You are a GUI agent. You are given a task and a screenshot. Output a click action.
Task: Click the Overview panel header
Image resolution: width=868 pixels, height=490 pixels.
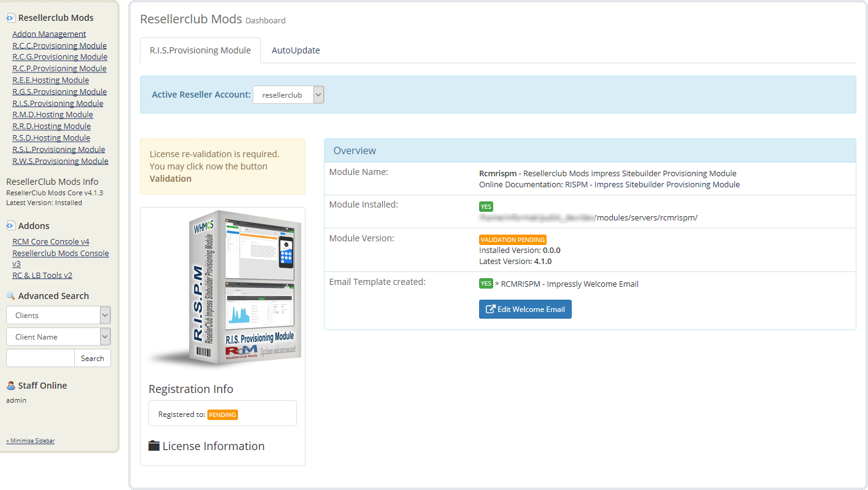[x=590, y=150]
